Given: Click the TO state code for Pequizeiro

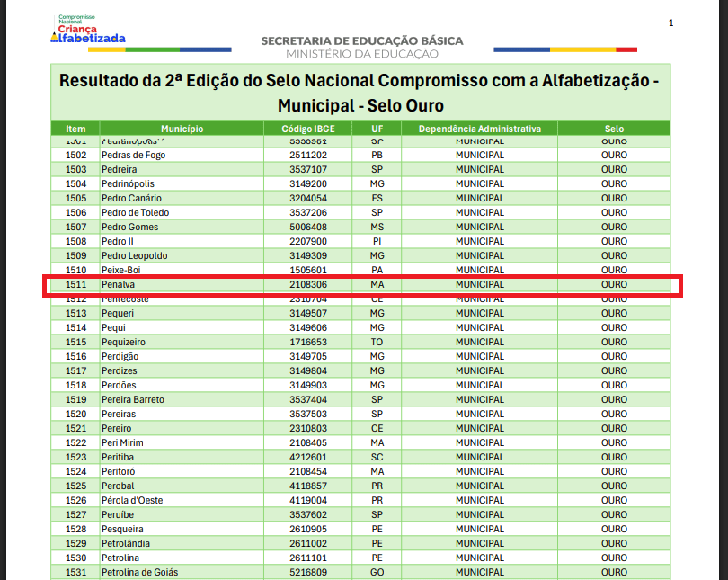Looking at the screenshot, I should tap(377, 342).
